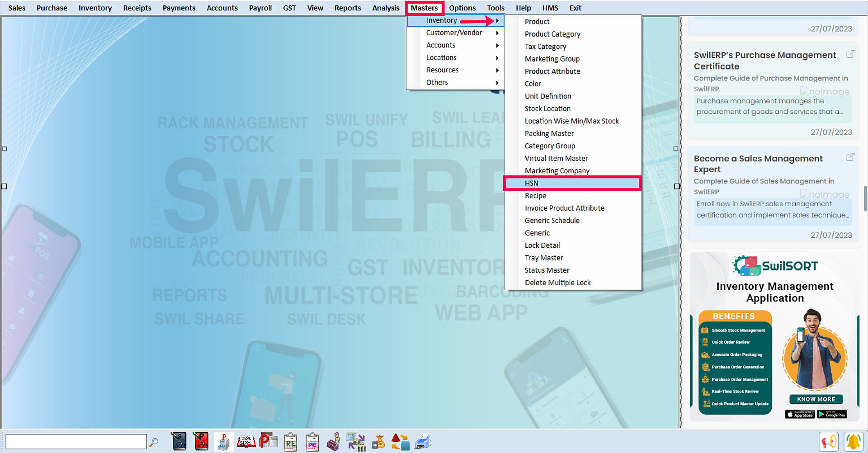Screen dimensions: 868x453
Task: Choose Virtual Item Master entry
Action: 572,158
